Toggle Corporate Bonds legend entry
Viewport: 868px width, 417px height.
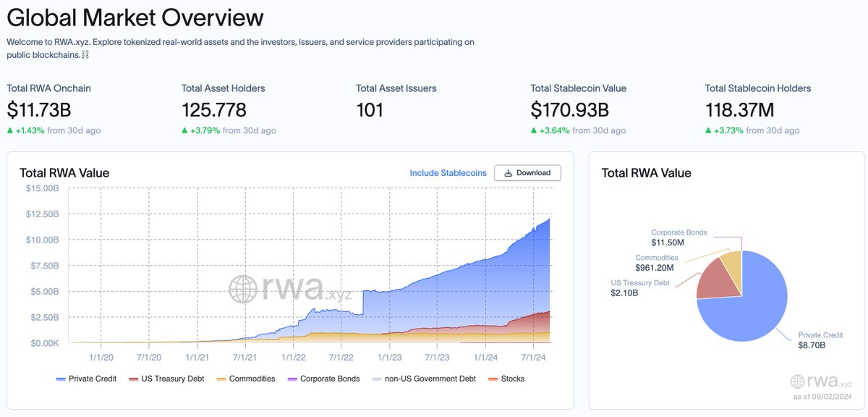click(323, 379)
